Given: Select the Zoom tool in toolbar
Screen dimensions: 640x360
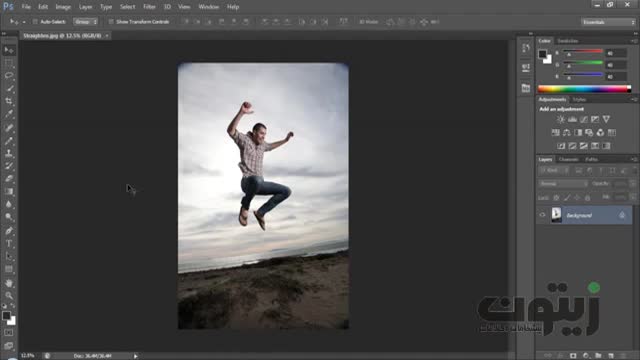Looking at the screenshot, I should 9,296.
